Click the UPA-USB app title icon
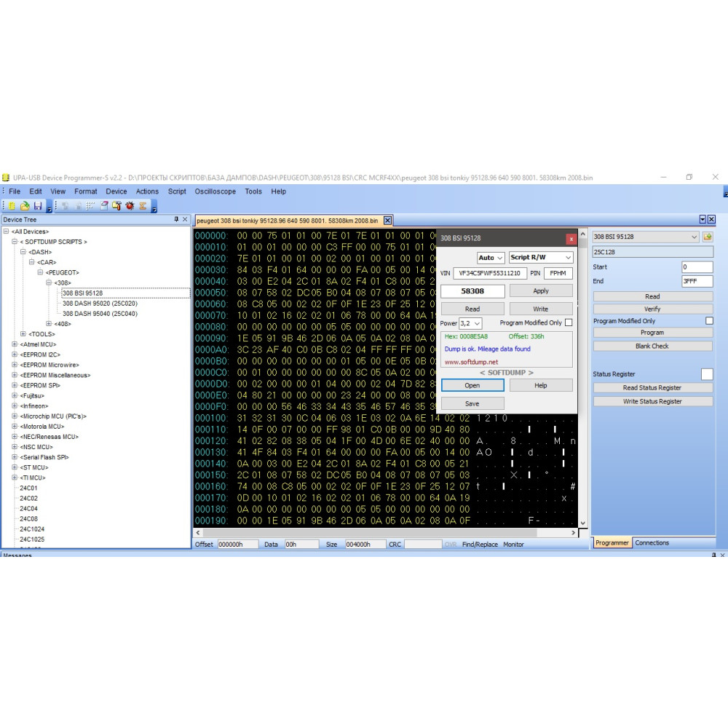Screen dimensions: 728x728 (6, 178)
